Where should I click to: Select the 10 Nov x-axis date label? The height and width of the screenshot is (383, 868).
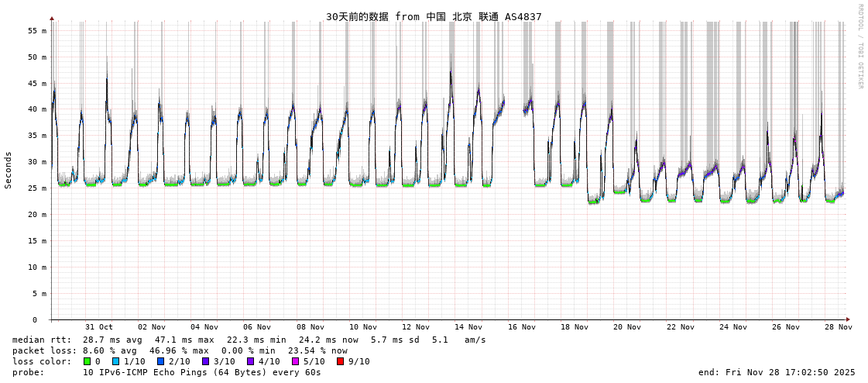[x=362, y=327]
